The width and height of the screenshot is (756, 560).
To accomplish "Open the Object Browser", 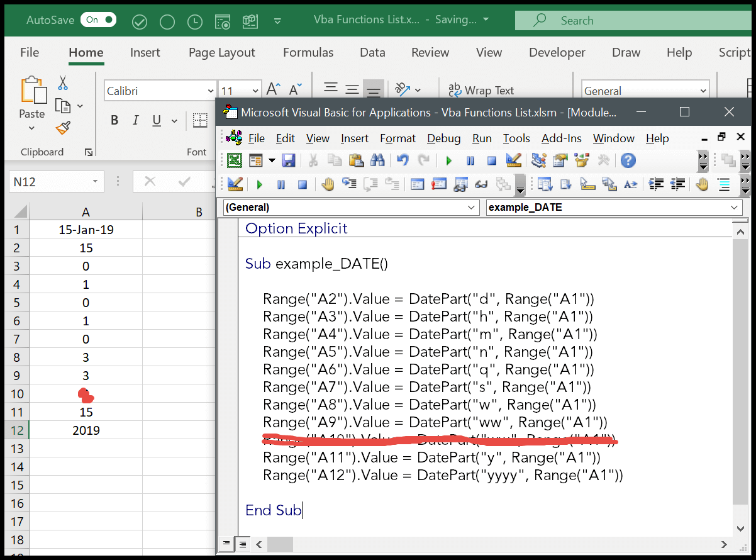I will 581,160.
